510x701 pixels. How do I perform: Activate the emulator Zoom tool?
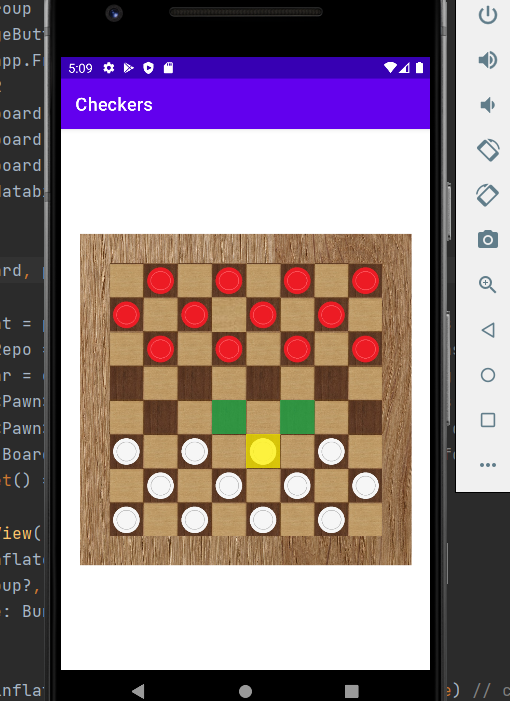tap(488, 285)
